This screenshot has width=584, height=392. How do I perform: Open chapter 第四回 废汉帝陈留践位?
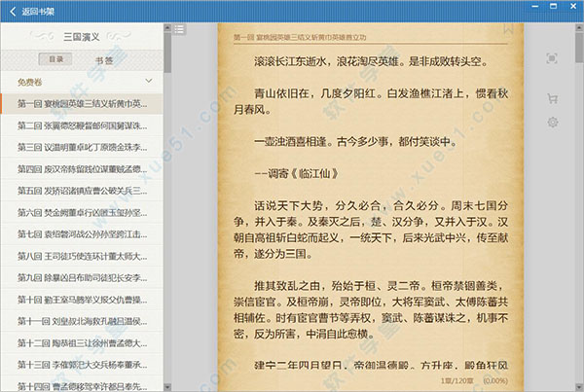coord(82,169)
